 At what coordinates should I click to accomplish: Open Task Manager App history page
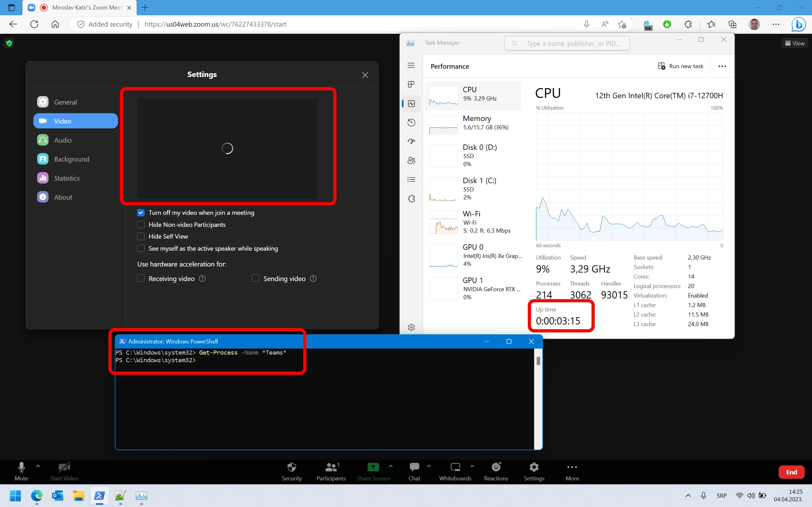click(411, 122)
